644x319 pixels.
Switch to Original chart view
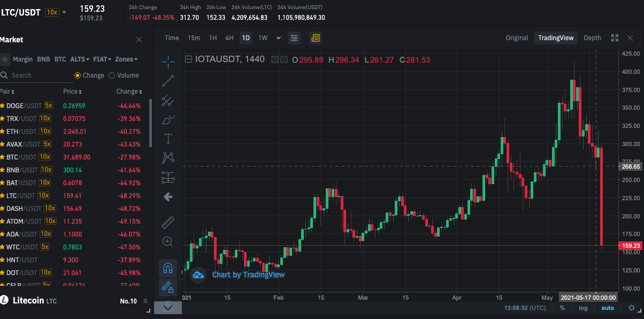[517, 38]
